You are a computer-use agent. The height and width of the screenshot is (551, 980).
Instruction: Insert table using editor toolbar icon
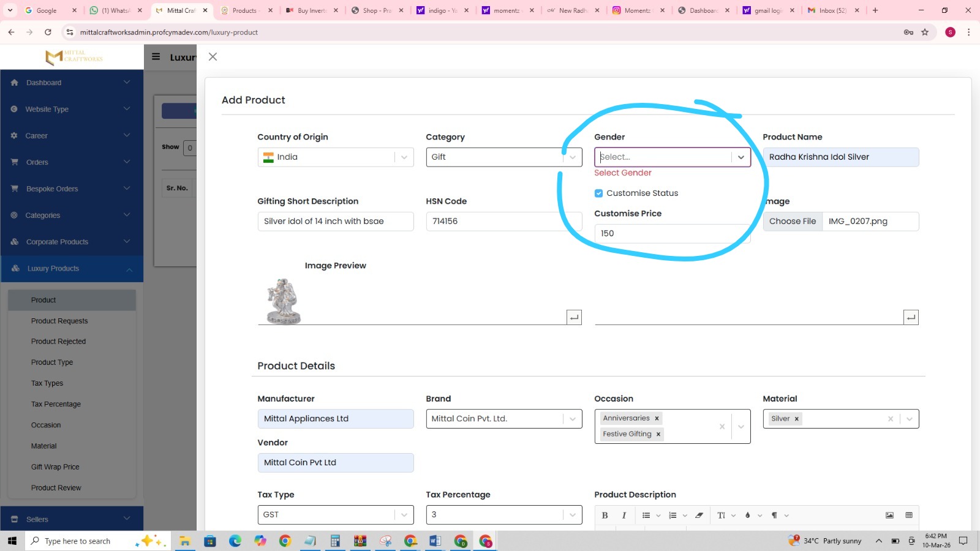point(909,515)
